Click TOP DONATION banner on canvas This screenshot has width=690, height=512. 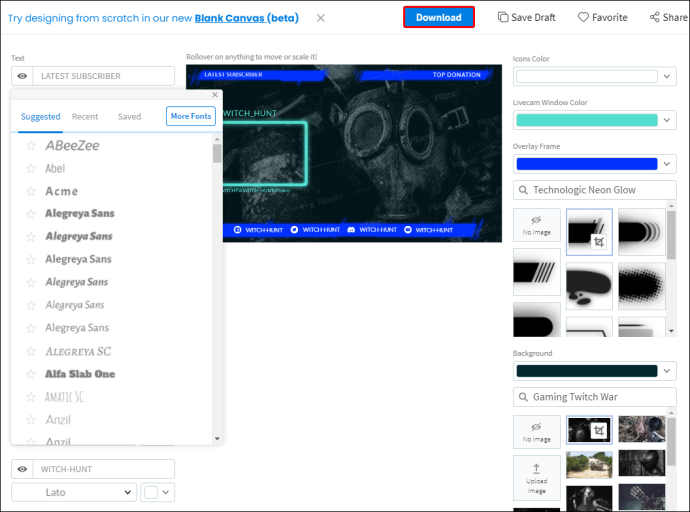(x=456, y=75)
